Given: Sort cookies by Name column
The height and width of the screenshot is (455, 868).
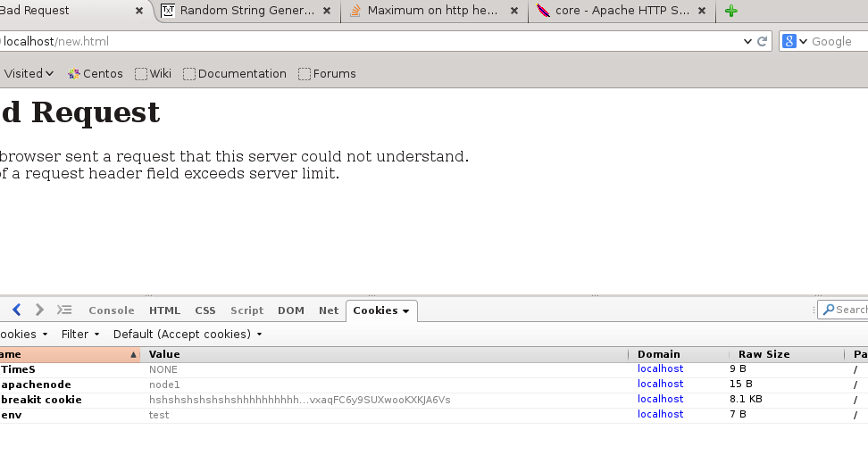Looking at the screenshot, I should pos(69,354).
